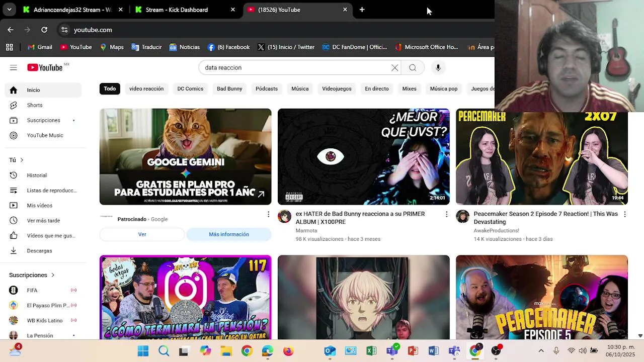Open Descargas in the sidebar
This screenshot has width=644, height=362.
coord(43,251)
